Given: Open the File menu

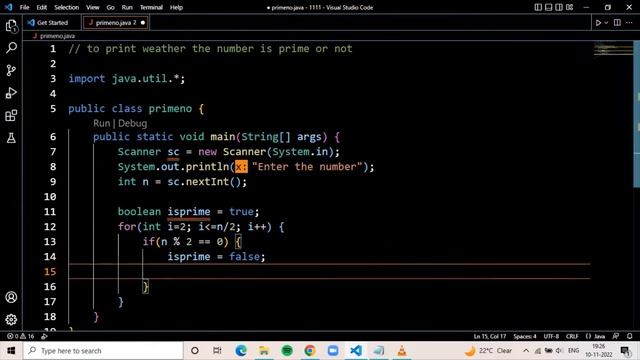Looking at the screenshot, I should [24, 7].
